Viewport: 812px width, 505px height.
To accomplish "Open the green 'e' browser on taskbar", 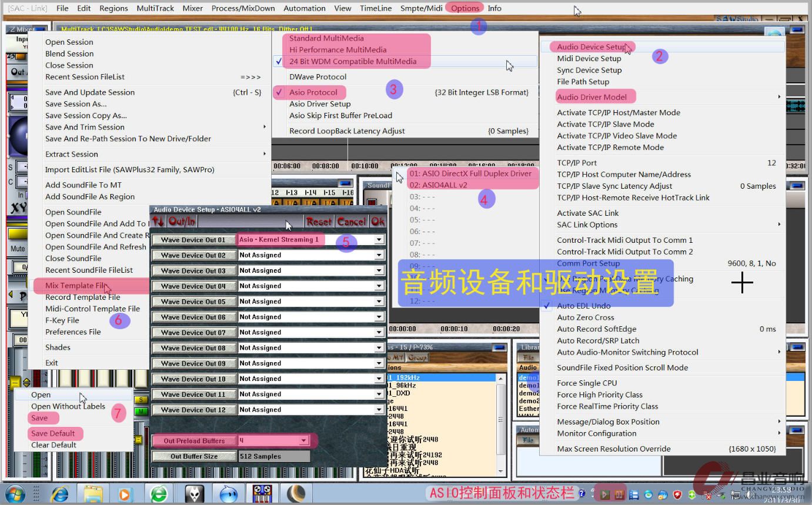I will pyautogui.click(x=159, y=493).
